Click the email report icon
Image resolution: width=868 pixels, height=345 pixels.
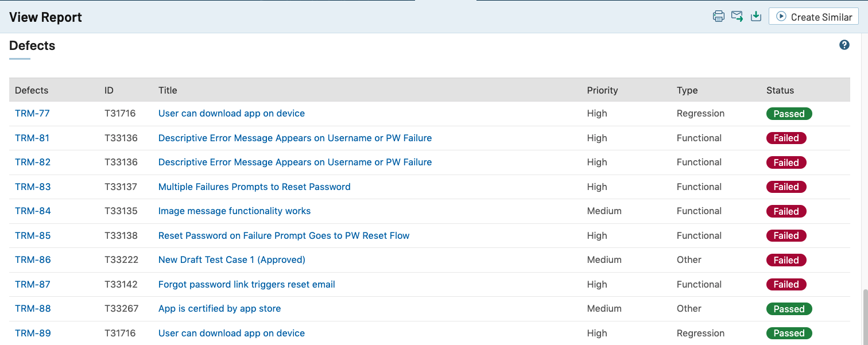click(x=737, y=17)
